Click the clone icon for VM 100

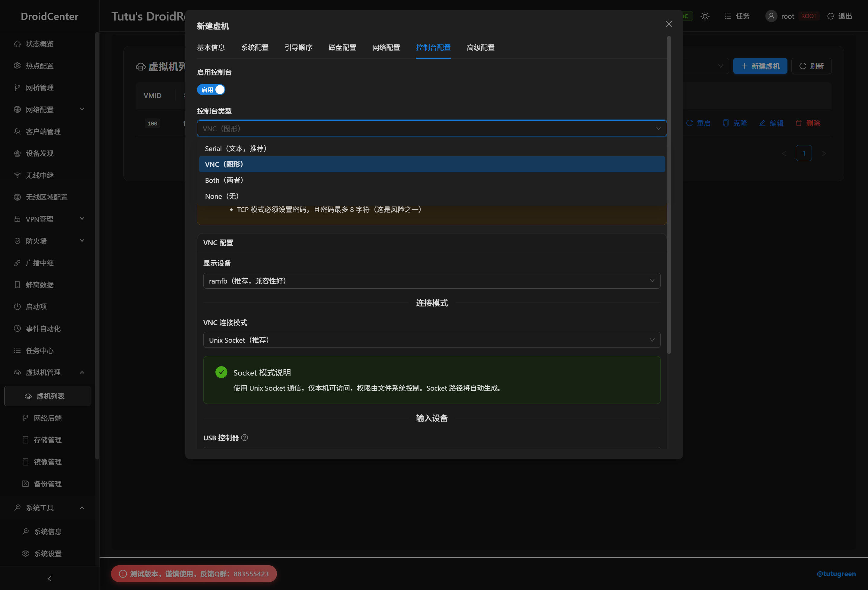[726, 123]
